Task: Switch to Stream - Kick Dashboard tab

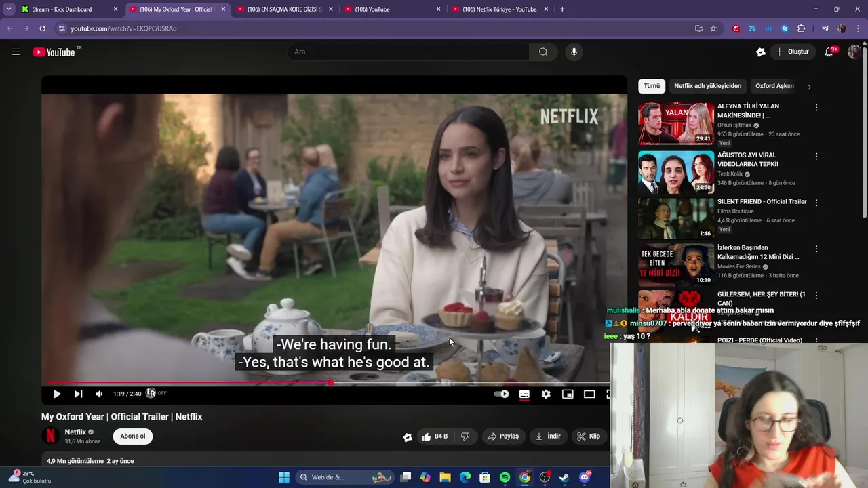Action: point(68,9)
